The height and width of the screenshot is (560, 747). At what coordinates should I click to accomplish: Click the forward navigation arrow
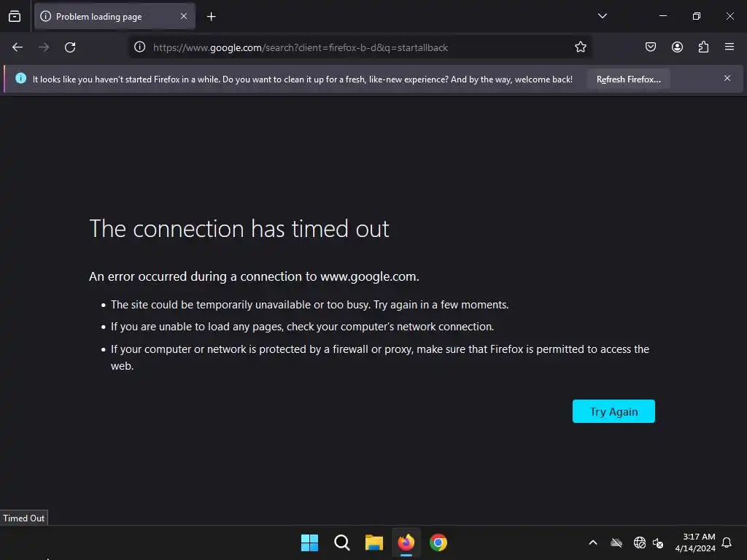pyautogui.click(x=44, y=47)
